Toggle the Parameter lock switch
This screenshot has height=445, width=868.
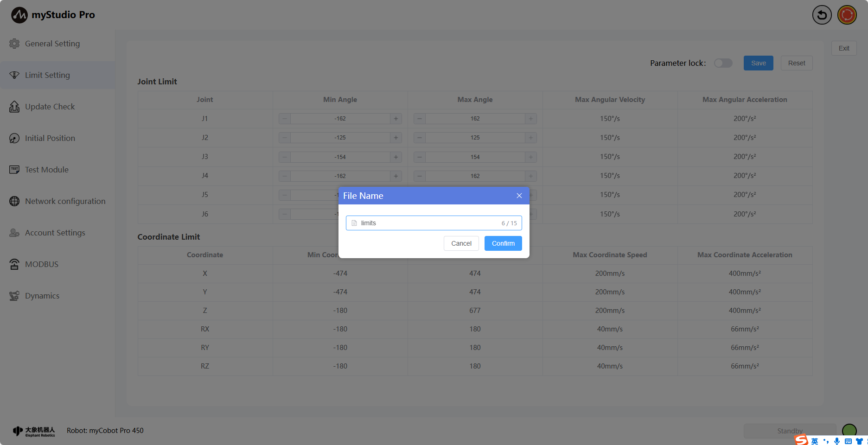(x=723, y=63)
